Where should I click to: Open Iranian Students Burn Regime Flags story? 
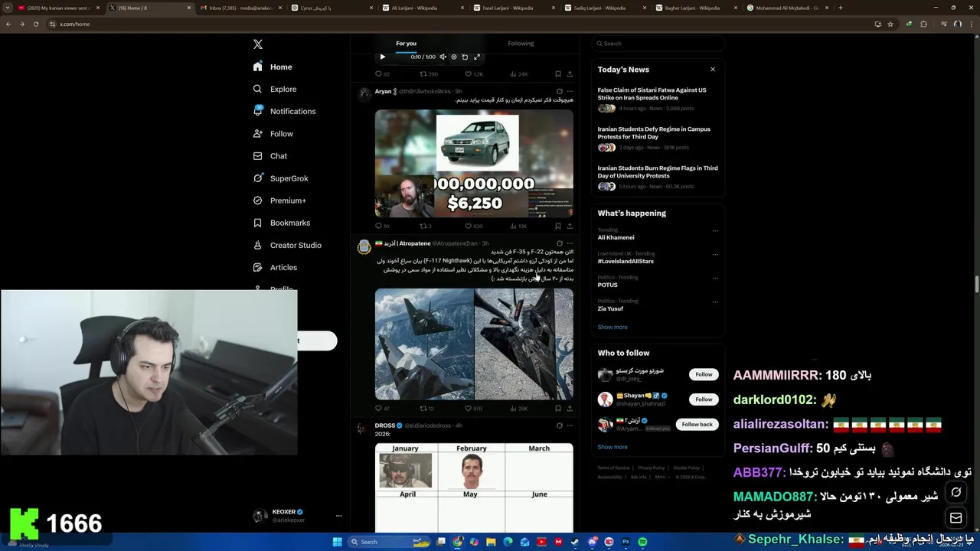click(x=658, y=177)
